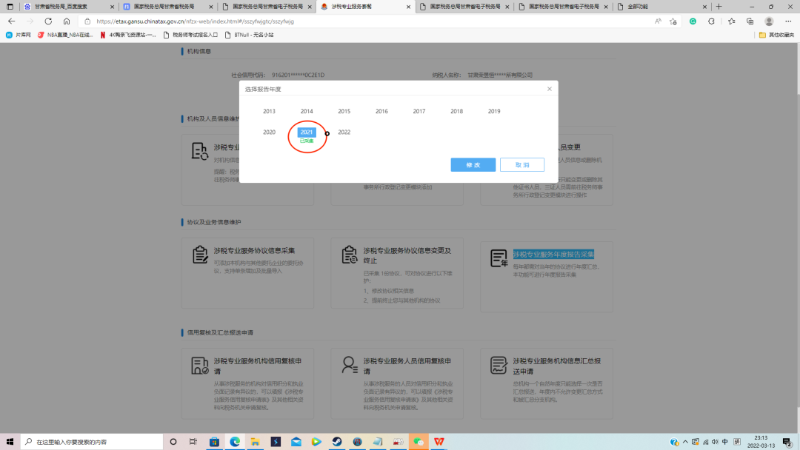Open Microsoft Edge from the taskbar

pyautogui.click(x=236, y=441)
